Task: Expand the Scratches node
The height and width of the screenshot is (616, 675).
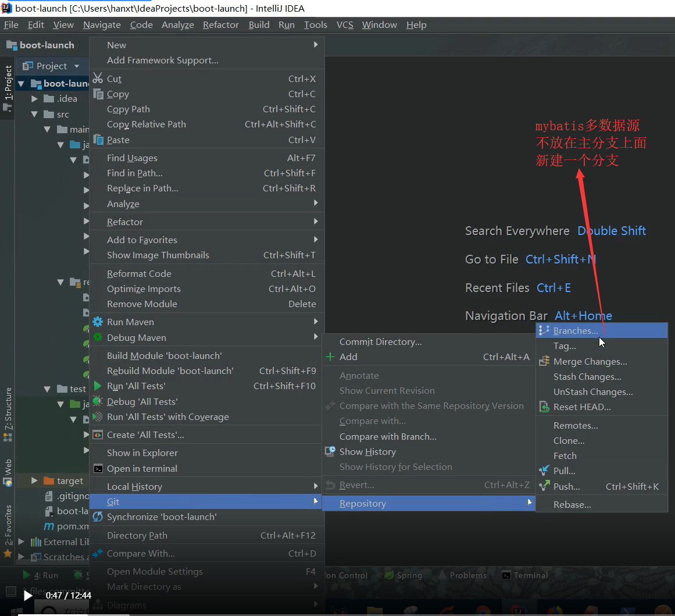Action: tap(21, 557)
